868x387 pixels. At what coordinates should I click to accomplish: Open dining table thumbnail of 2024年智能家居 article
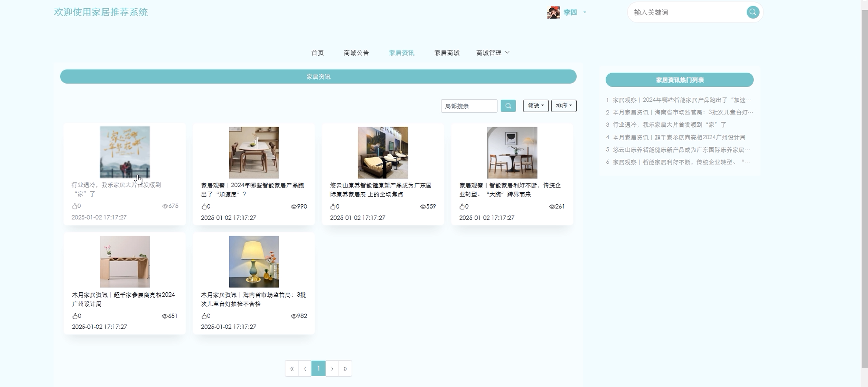[254, 152]
